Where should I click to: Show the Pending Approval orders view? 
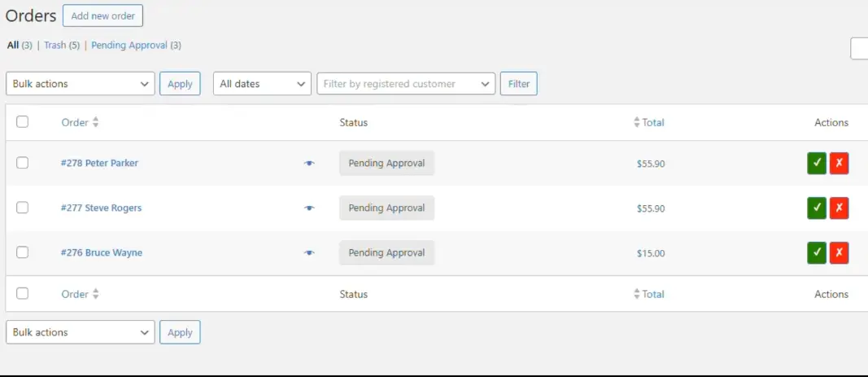[x=129, y=46]
